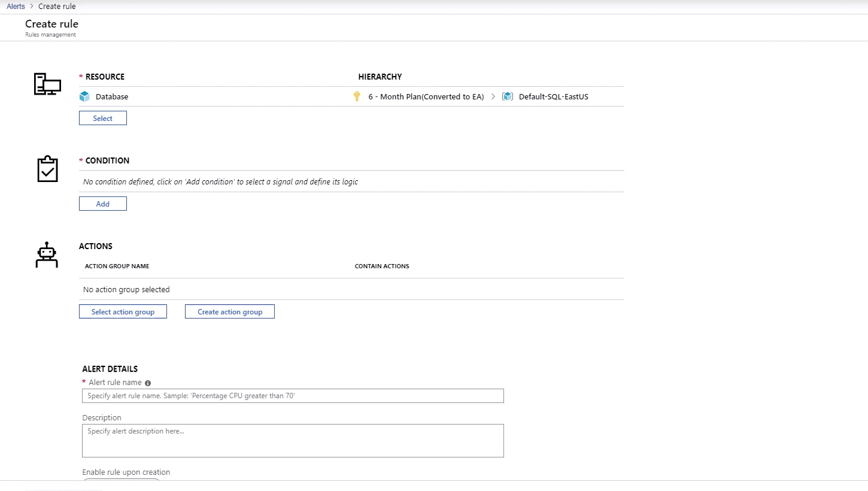Click the yellow subscription key icon
This screenshot has height=491, width=868.
tap(357, 96)
